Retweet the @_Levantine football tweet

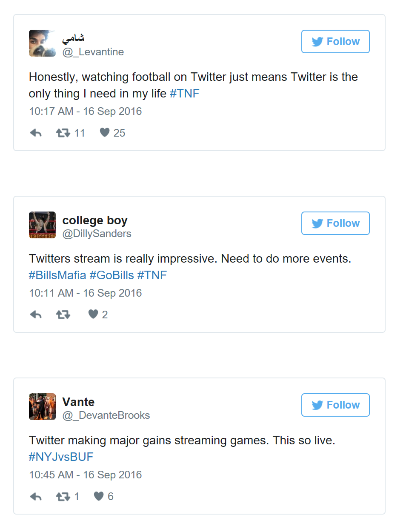(x=63, y=133)
